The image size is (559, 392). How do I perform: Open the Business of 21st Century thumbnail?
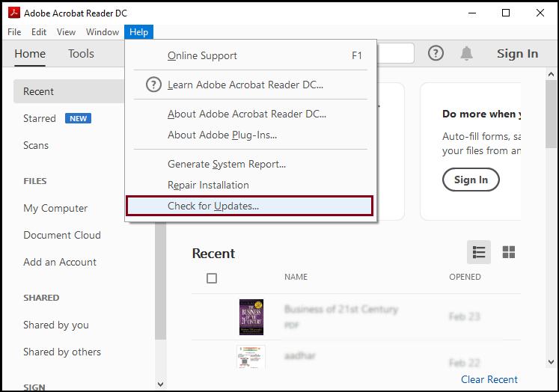pos(251,316)
